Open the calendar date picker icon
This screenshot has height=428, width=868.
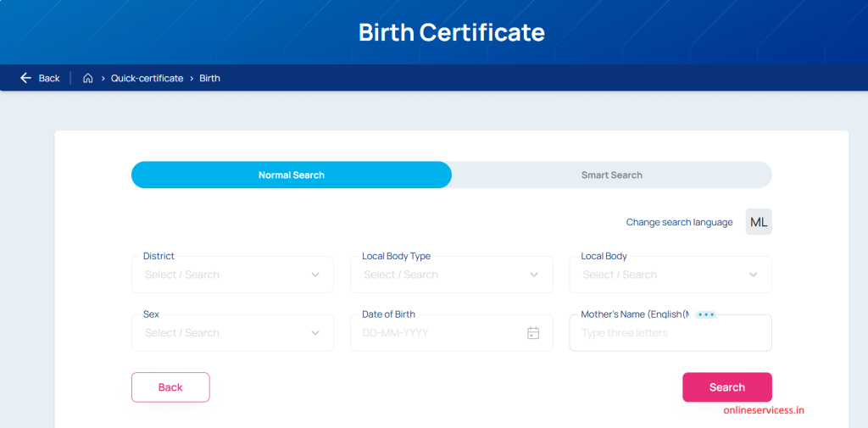pos(533,333)
